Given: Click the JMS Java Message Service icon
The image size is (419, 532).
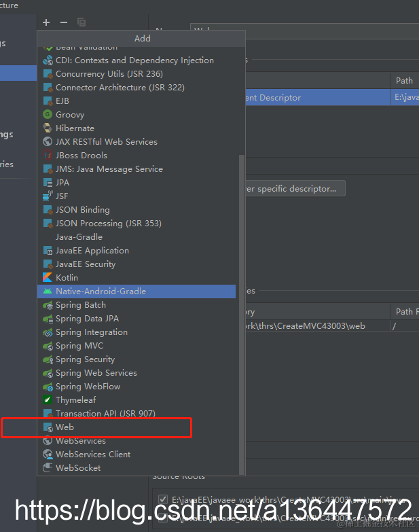Looking at the screenshot, I should (48, 169).
